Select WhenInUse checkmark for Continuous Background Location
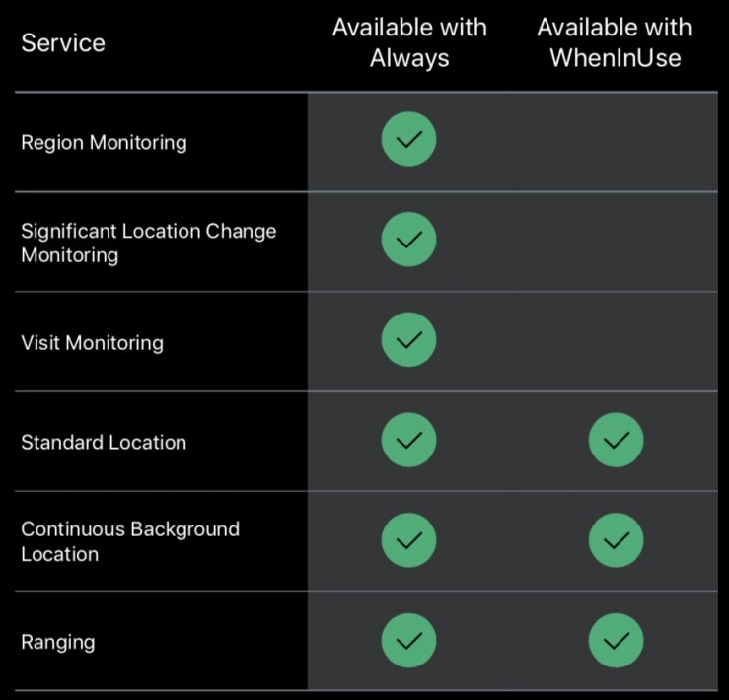 (616, 540)
